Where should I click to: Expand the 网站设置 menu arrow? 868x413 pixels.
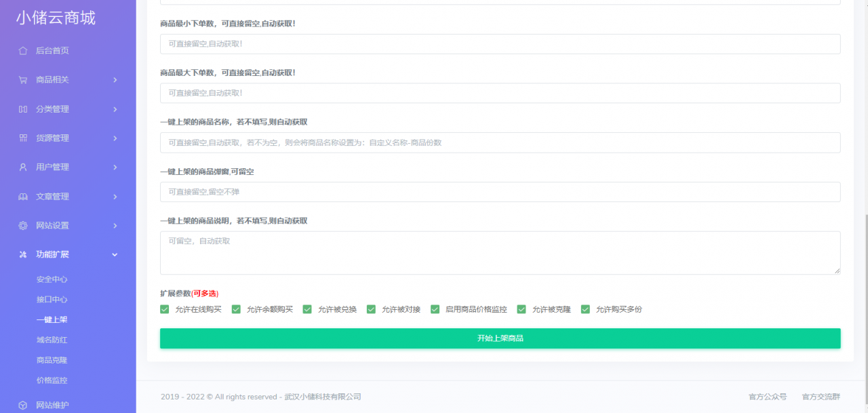pos(115,225)
